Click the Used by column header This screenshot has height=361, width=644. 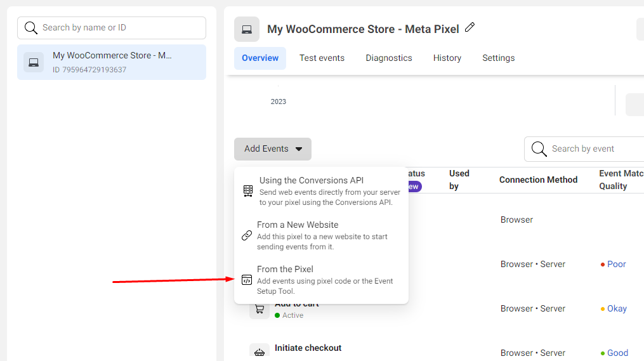(459, 180)
